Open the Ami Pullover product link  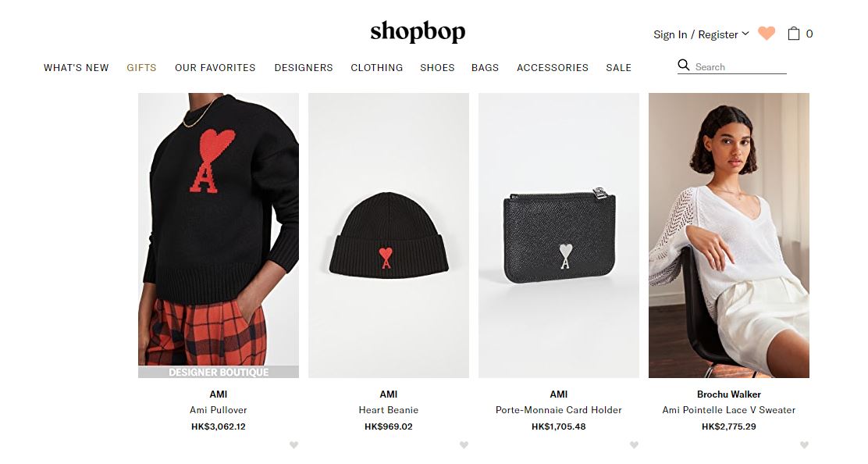tap(218, 410)
